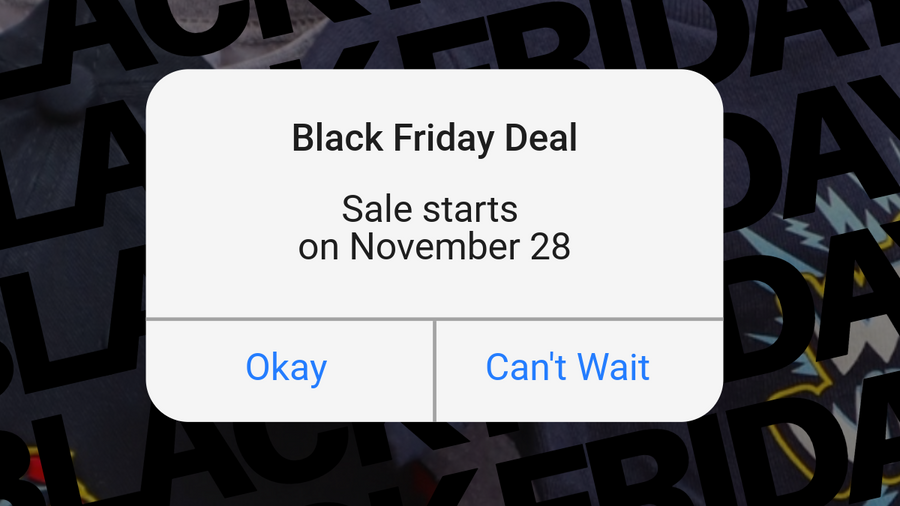Click the number 28 in the message

[549, 247]
